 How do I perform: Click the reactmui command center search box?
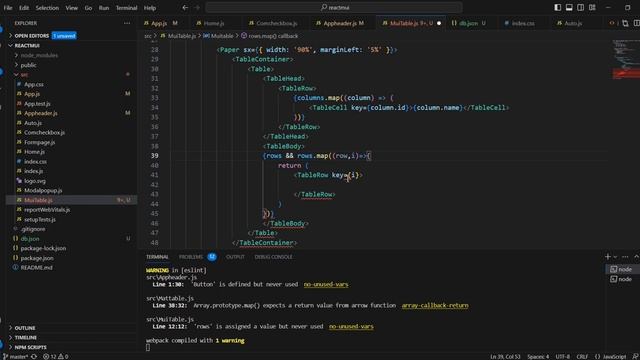tap(334, 7)
